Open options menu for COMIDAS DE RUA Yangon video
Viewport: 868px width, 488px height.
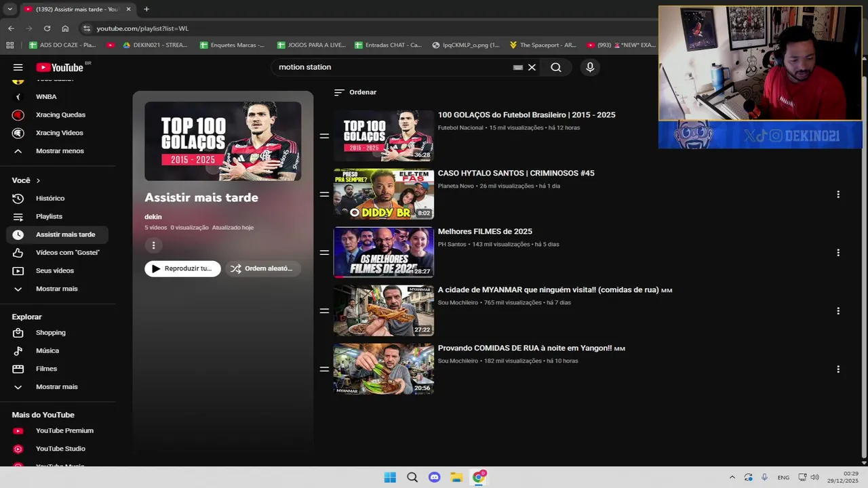[838, 369]
